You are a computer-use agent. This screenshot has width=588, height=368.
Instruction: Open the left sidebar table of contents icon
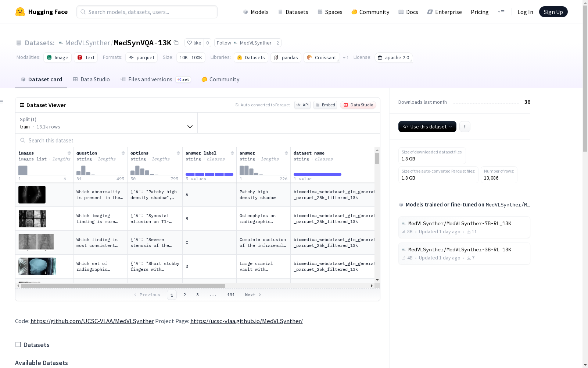pyautogui.click(x=2, y=102)
